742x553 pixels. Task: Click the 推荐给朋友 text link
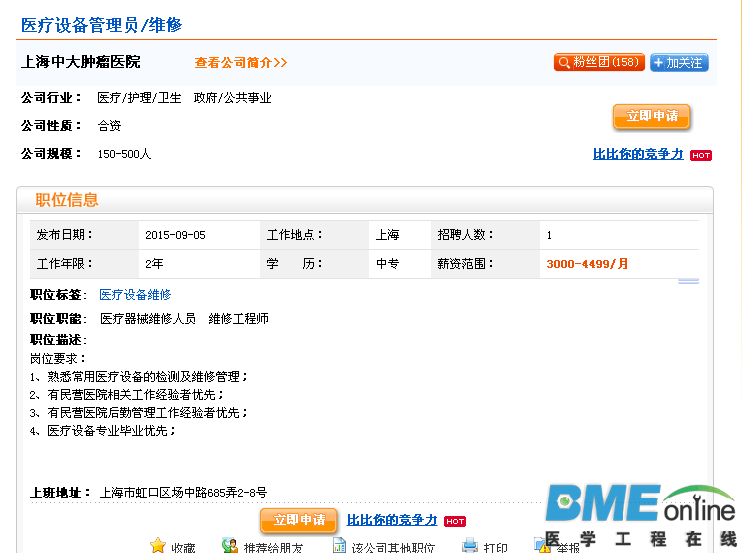[273, 548]
